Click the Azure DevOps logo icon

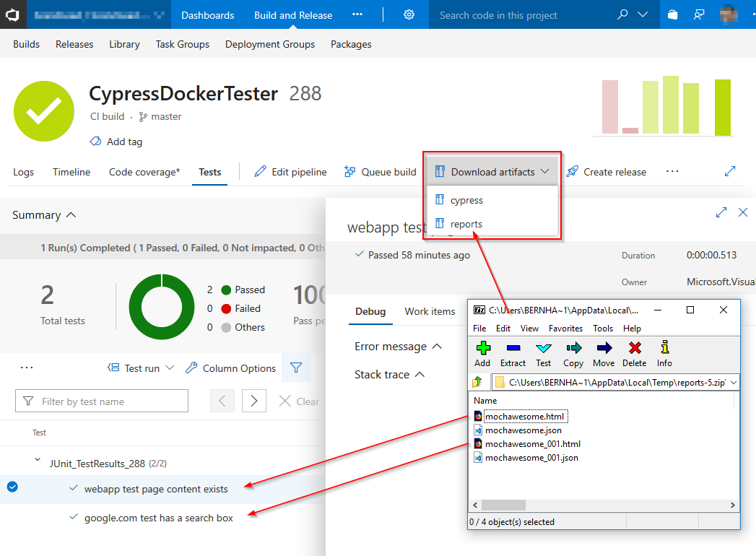(x=12, y=15)
